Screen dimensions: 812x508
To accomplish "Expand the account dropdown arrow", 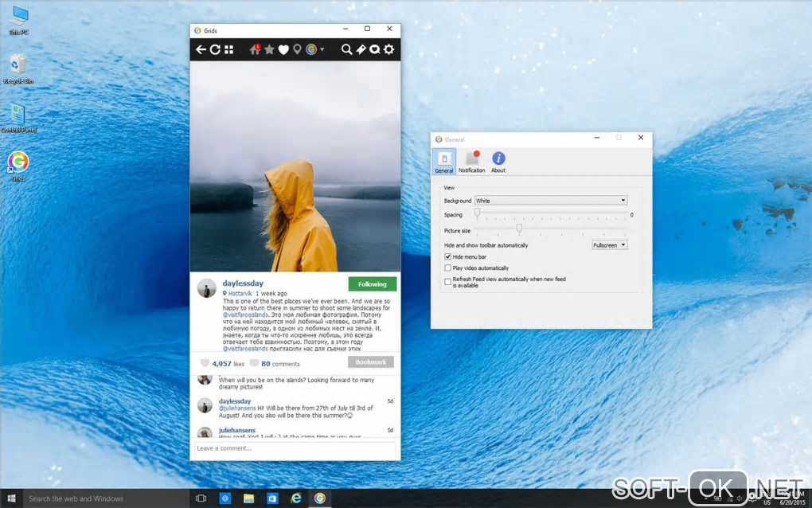I will 322,49.
